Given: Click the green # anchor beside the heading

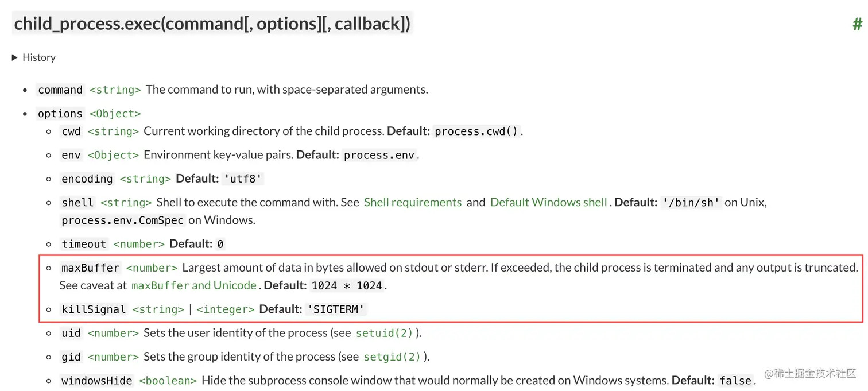Looking at the screenshot, I should [x=857, y=24].
